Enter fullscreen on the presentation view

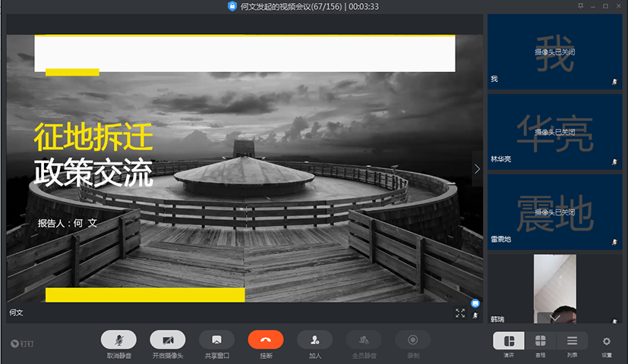point(460,312)
